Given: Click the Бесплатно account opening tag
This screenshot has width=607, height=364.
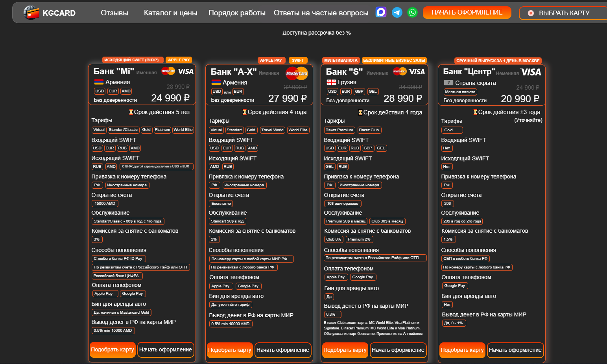Looking at the screenshot, I should [221, 204].
